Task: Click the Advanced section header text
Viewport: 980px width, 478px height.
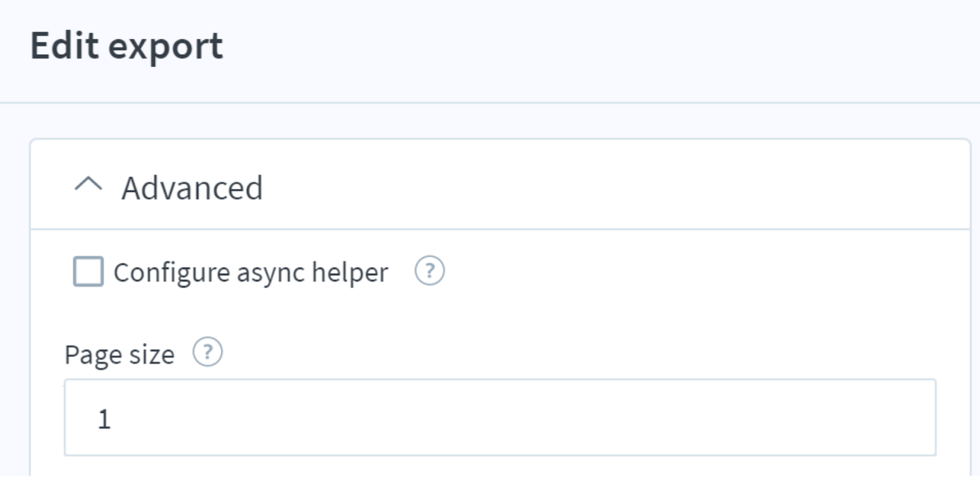Action: [192, 188]
